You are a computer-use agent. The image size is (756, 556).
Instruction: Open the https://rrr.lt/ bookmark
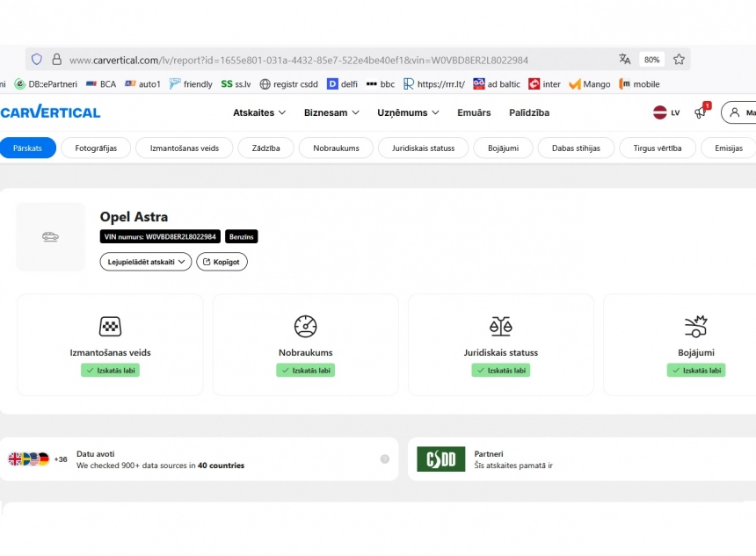[x=434, y=84]
